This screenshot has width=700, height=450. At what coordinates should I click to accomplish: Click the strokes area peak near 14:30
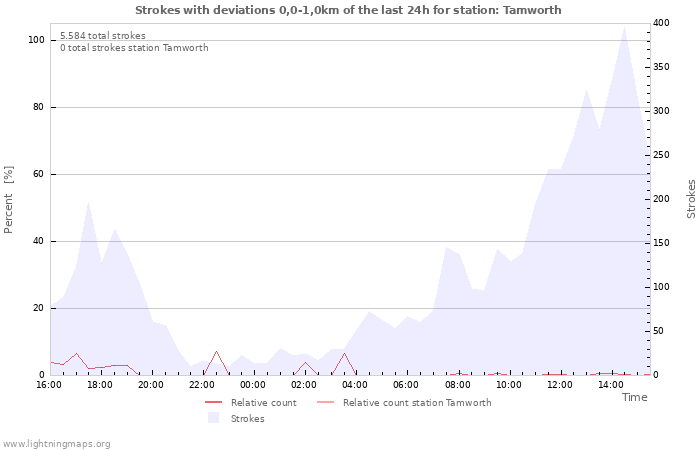[624, 28]
